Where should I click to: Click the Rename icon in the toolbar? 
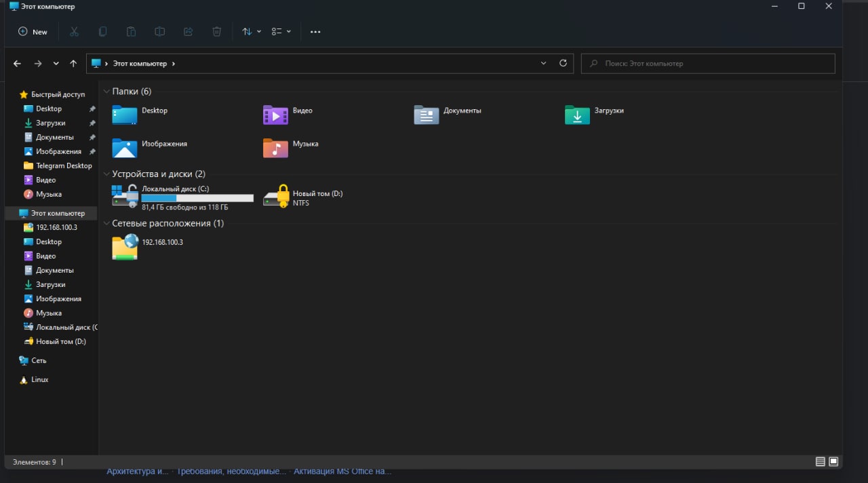[160, 32]
